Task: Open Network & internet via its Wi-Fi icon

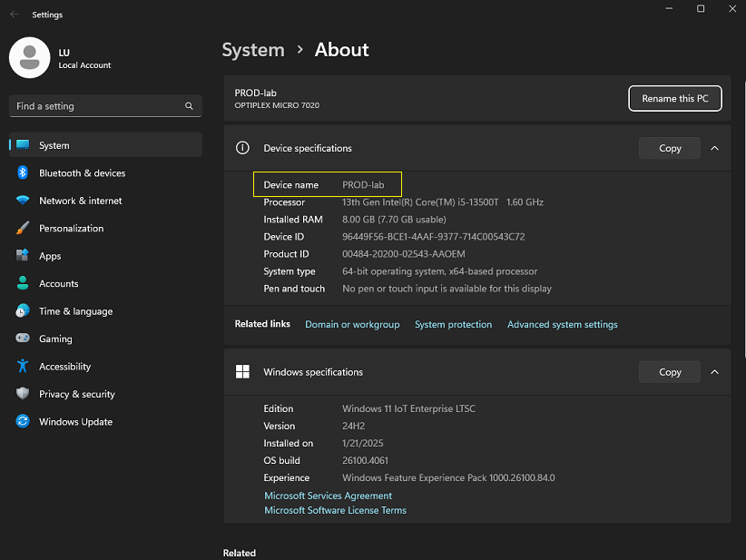Action: click(23, 201)
